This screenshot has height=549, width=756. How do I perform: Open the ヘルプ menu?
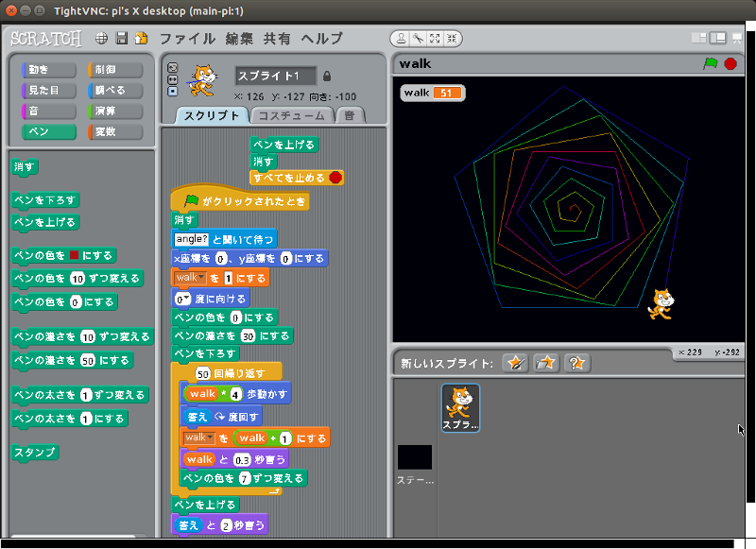[322, 39]
